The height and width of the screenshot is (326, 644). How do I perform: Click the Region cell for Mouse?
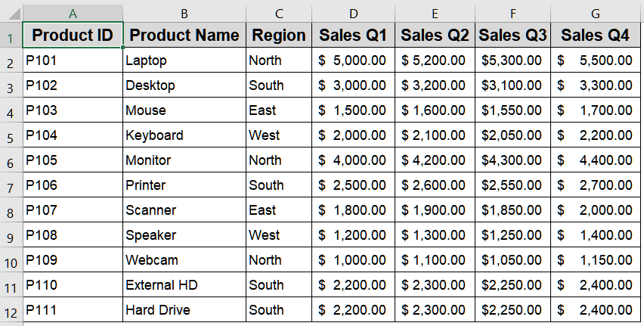(279, 110)
